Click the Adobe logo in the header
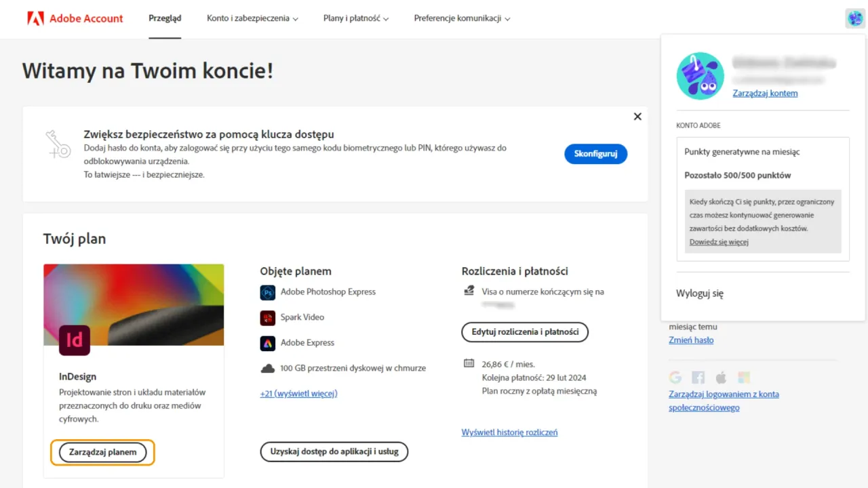868x488 pixels. [35, 18]
